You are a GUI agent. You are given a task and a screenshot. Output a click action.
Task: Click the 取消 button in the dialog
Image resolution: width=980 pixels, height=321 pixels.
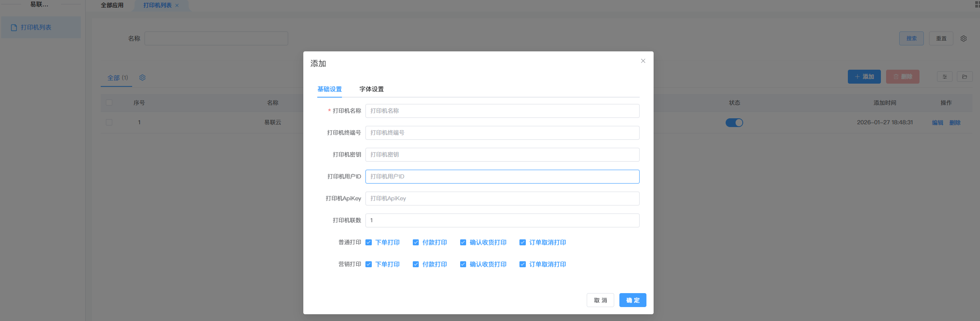pos(600,300)
